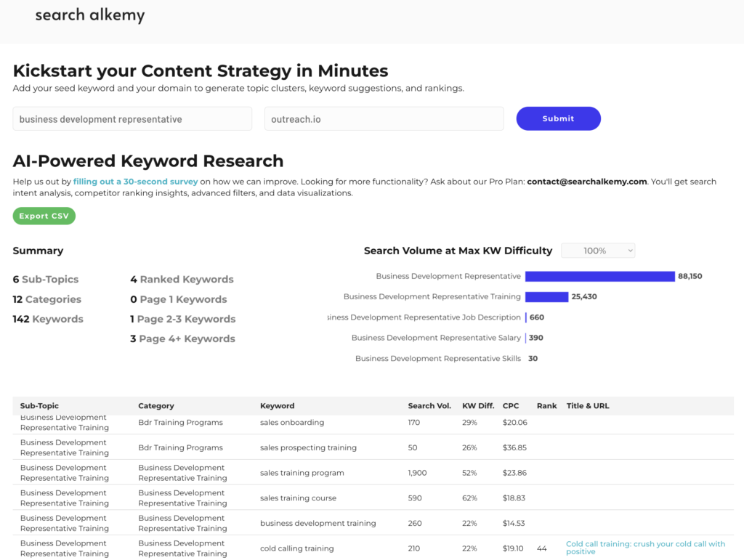Click the Keyword column header

(x=277, y=406)
